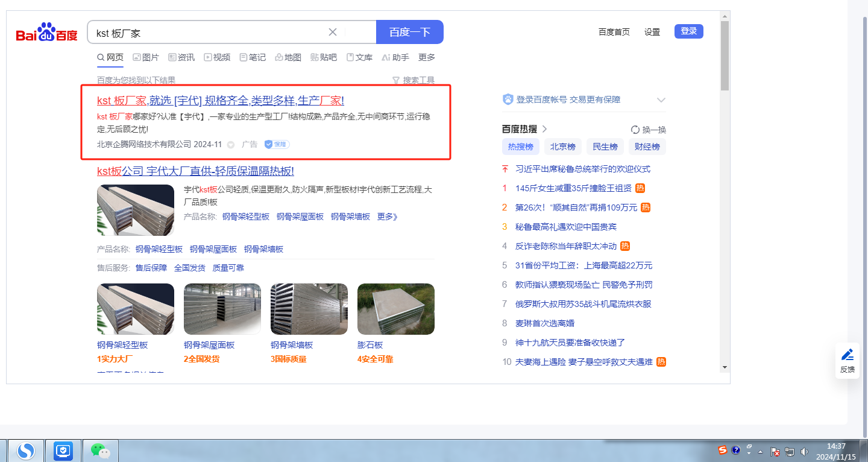Switch to the 民生榜 tab

click(605, 147)
